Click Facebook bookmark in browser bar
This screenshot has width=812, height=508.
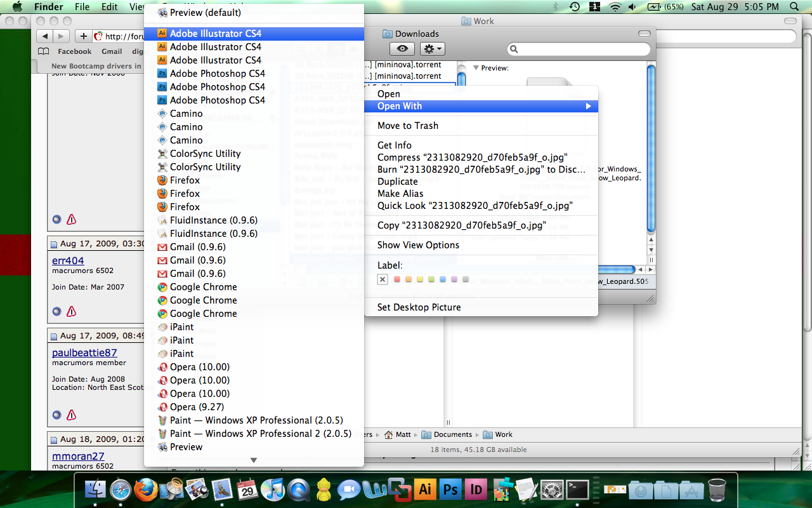75,51
